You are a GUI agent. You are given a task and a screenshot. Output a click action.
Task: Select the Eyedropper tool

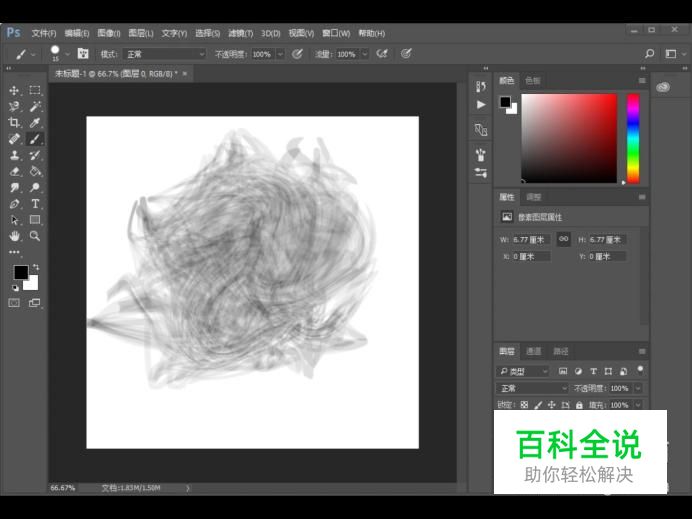(35, 123)
